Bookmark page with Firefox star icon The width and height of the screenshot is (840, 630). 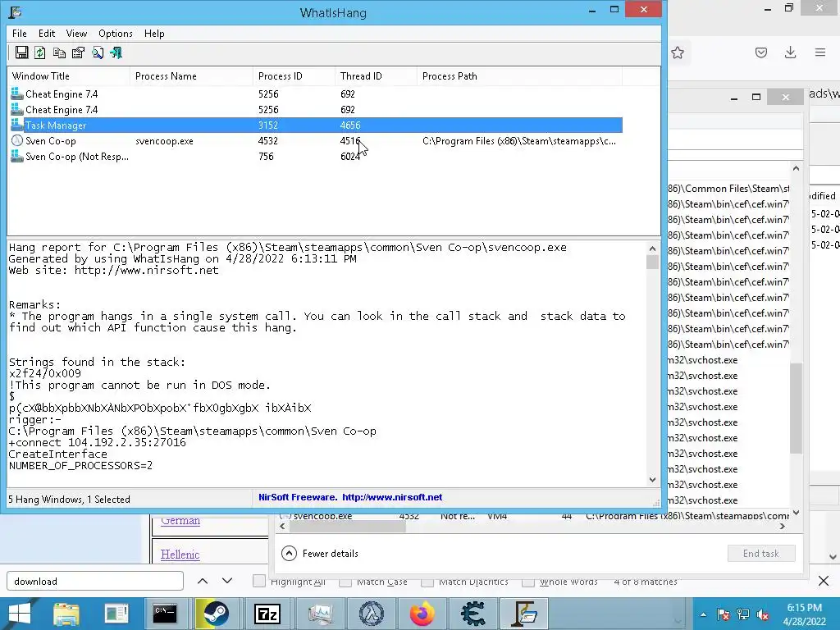678,52
